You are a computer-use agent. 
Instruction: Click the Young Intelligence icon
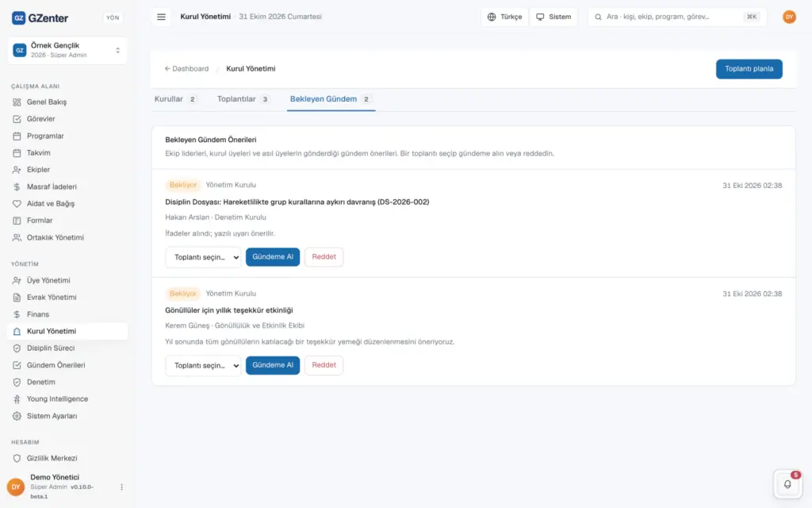(17, 398)
